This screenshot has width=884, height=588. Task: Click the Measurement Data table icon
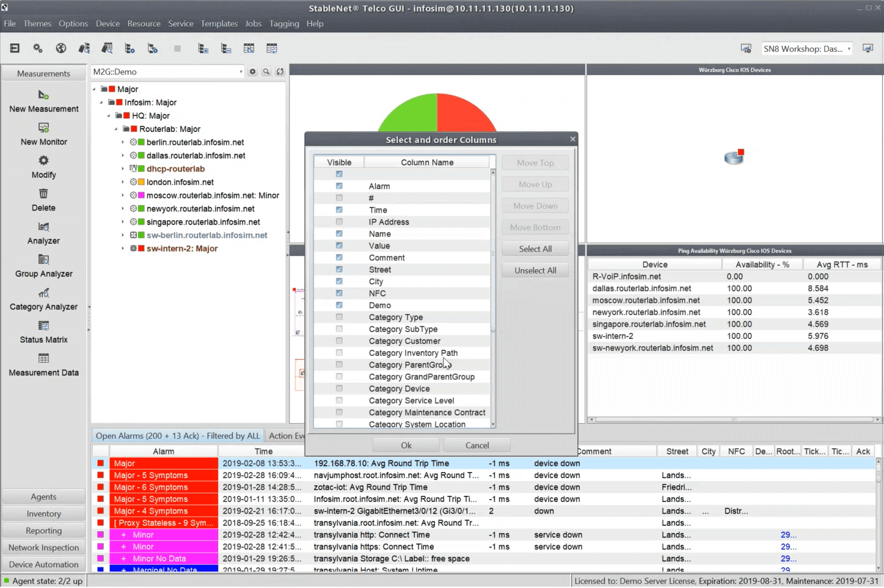[x=43, y=358]
